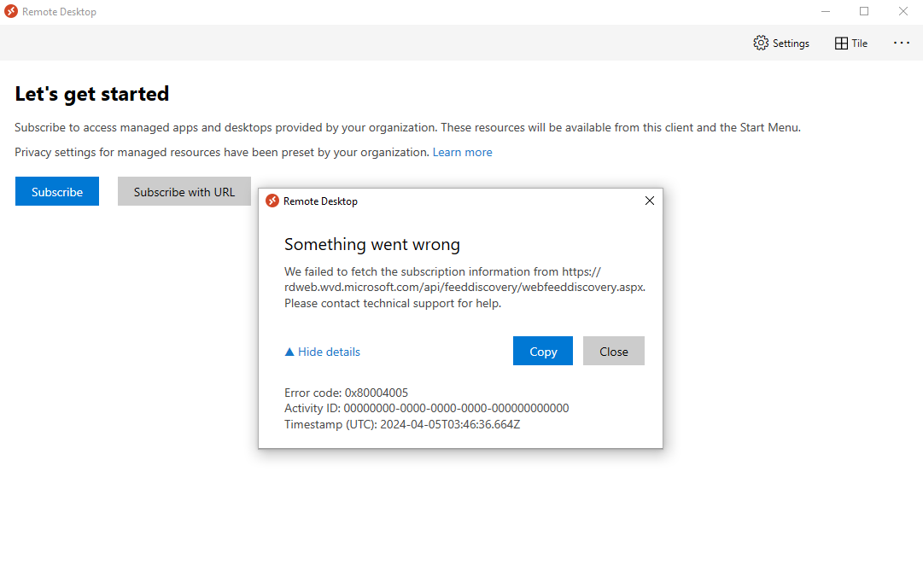Image resolution: width=923 pixels, height=588 pixels.
Task: Click the Remote Desktop icon in dialog title
Action: (x=272, y=201)
